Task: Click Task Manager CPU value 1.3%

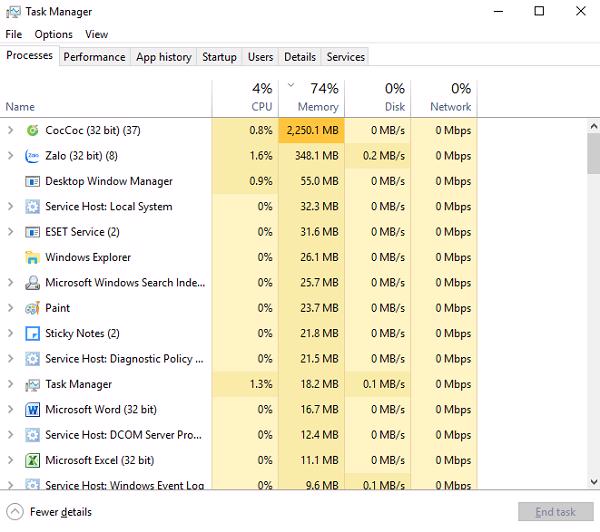Action: click(261, 384)
